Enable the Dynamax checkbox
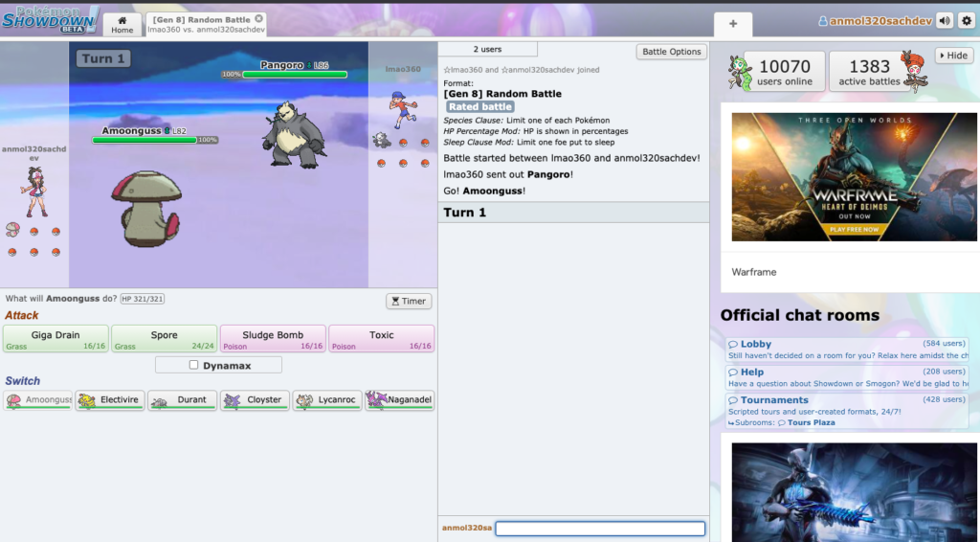Screen dimensions: 980x542 point(194,365)
